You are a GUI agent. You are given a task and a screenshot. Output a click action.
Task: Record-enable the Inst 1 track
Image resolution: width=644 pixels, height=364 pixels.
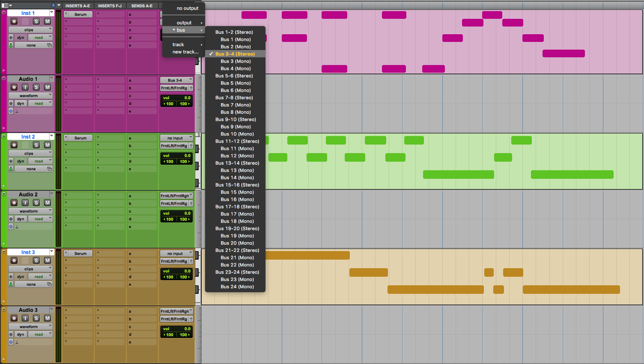14,21
